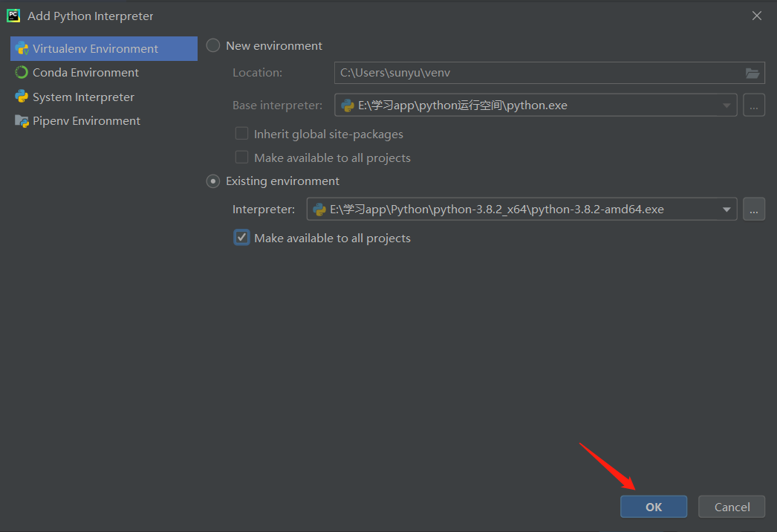Click the Cancel button
This screenshot has width=777, height=532.
(x=732, y=507)
